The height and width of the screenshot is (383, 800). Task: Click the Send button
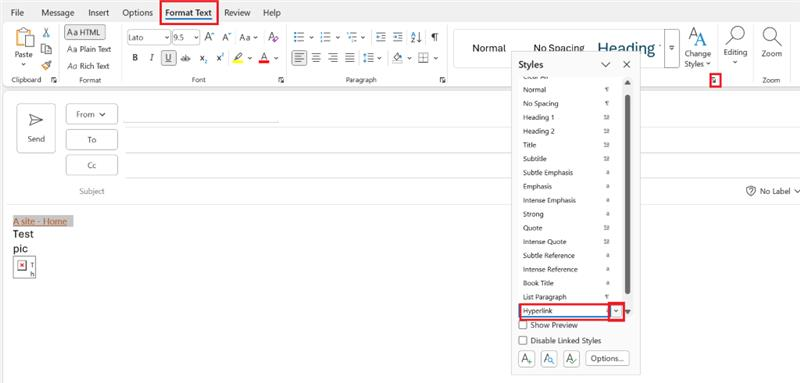click(x=36, y=128)
